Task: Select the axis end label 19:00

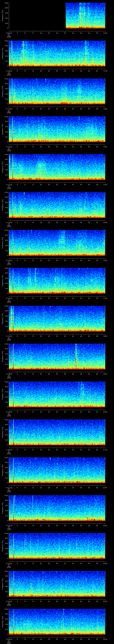Action: click(105, 374)
